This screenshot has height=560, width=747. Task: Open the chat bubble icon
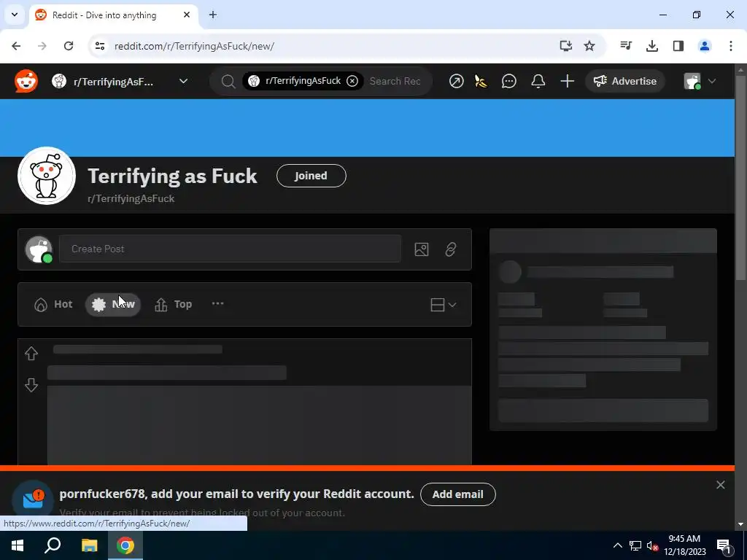point(508,82)
